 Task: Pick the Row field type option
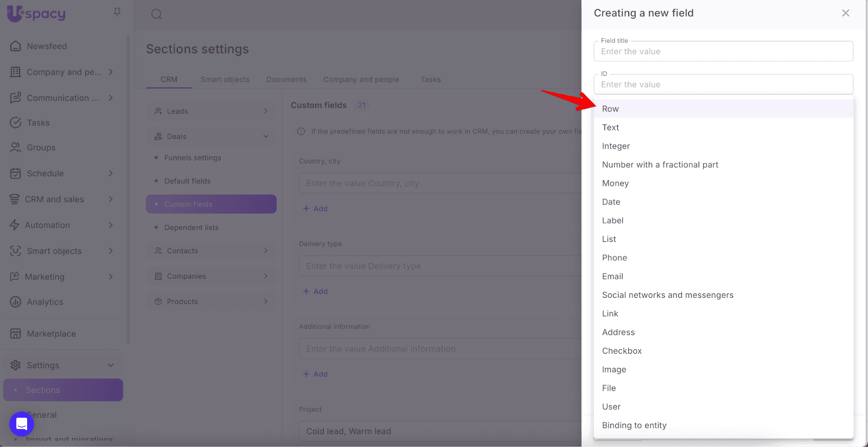610,109
